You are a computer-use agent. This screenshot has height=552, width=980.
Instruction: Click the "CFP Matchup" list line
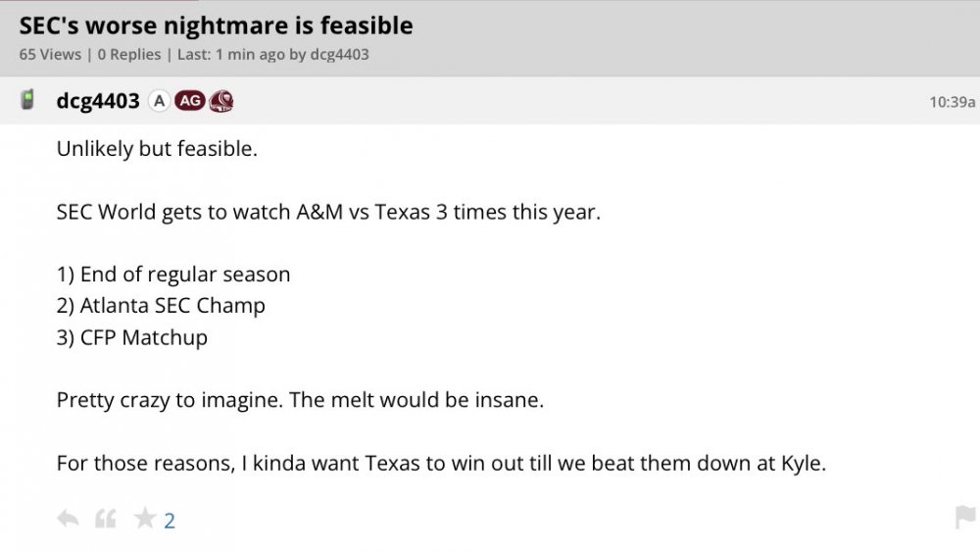pyautogui.click(x=143, y=337)
